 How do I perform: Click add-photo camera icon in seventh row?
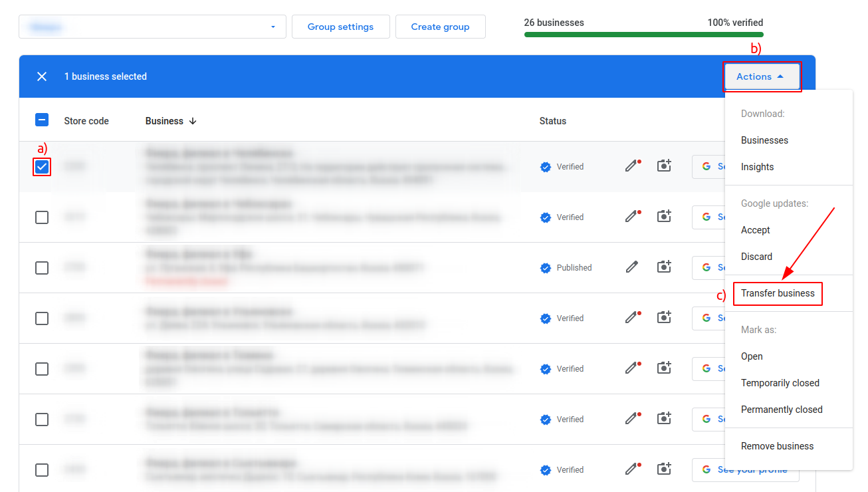click(664, 469)
